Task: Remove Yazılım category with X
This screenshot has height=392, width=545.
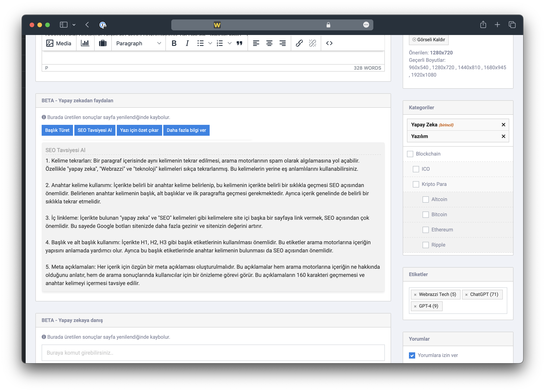Action: (x=503, y=136)
